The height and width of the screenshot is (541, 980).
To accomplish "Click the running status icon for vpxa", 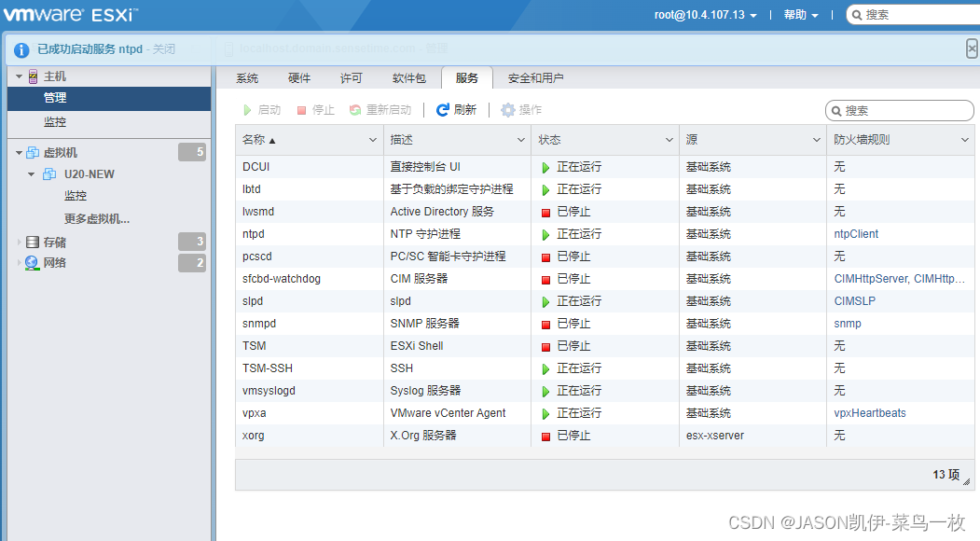I will click(x=545, y=414).
